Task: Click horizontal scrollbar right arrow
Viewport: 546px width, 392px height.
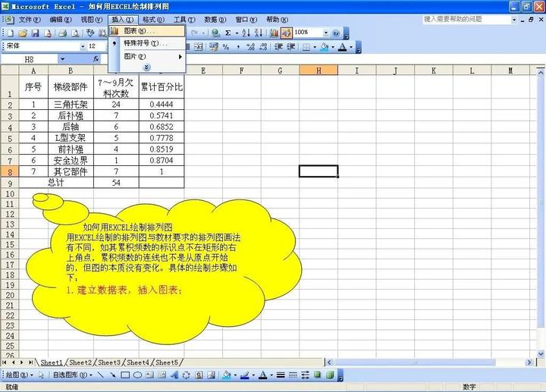Action: [529, 362]
